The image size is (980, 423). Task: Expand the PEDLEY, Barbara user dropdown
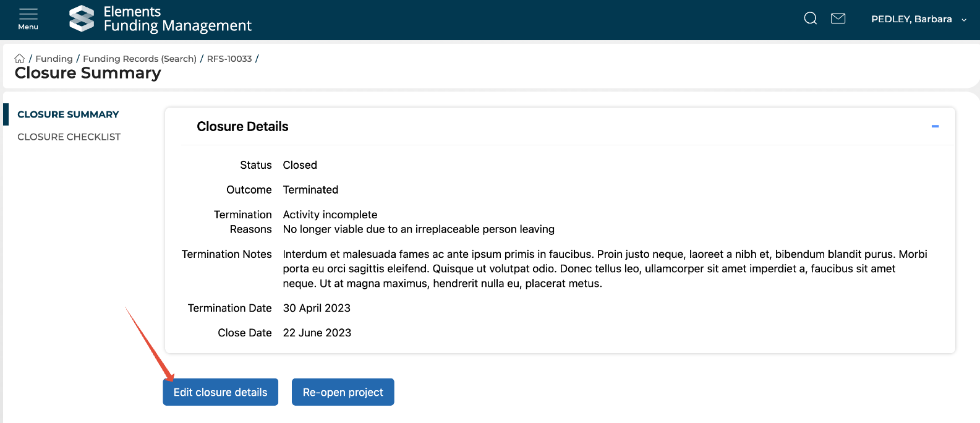click(x=911, y=19)
